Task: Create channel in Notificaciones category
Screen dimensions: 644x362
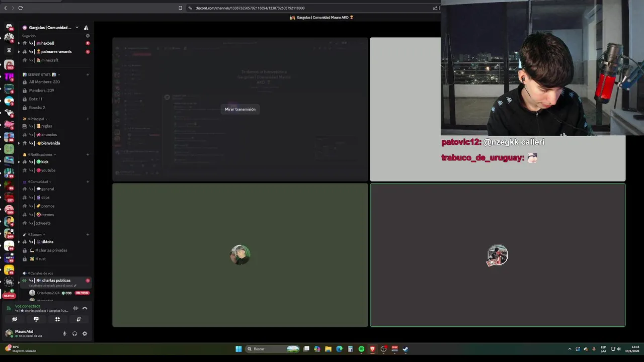Action: tap(88, 155)
